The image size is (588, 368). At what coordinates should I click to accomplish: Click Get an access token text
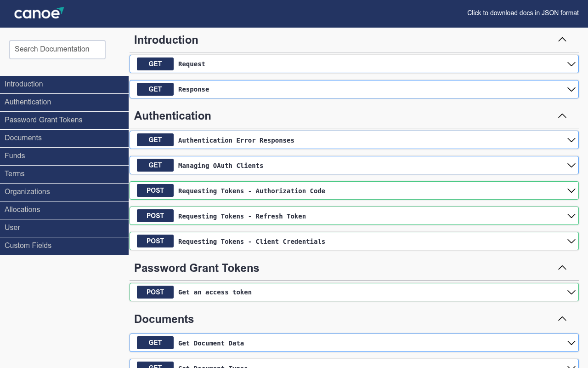tap(215, 292)
